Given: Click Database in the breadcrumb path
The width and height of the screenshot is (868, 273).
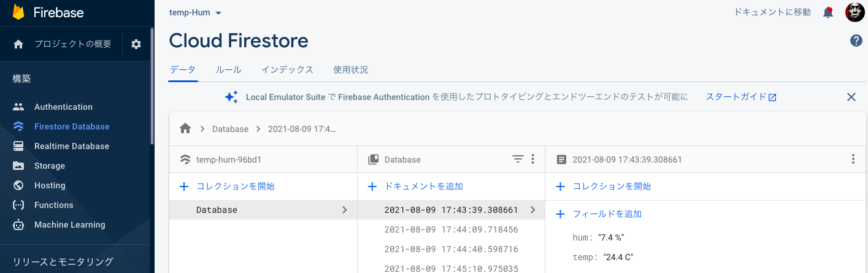Looking at the screenshot, I should point(230,129).
